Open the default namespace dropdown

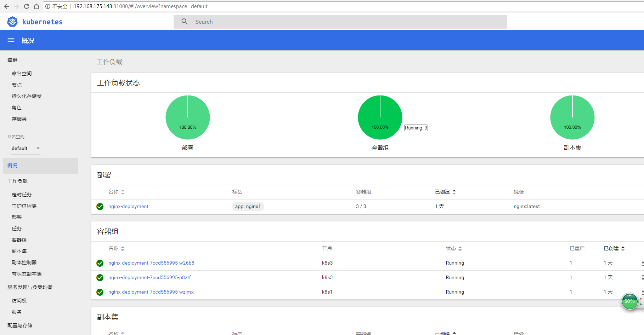26,148
